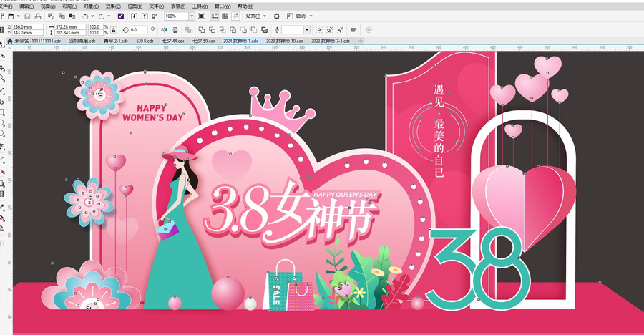Click the Create Boundary icon
Viewport: 644px width, 335px height.
(265, 29)
